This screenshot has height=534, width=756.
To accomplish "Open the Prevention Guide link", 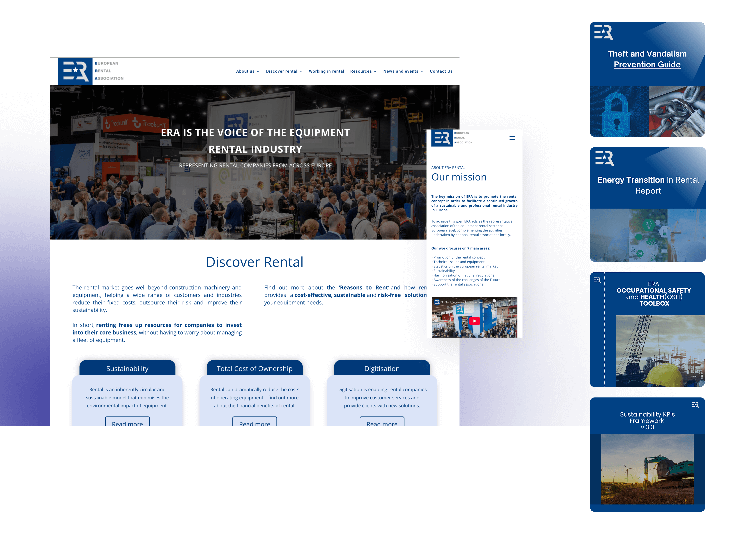I will point(647,65).
